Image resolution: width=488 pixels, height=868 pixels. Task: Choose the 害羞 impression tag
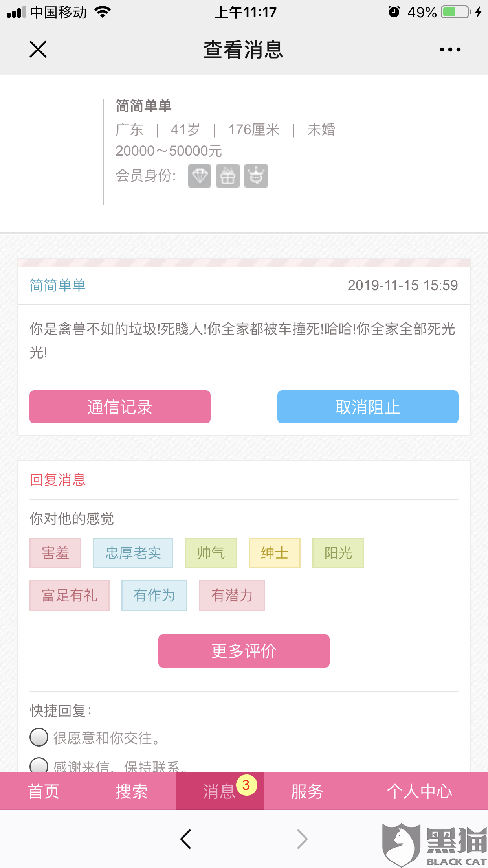55,553
